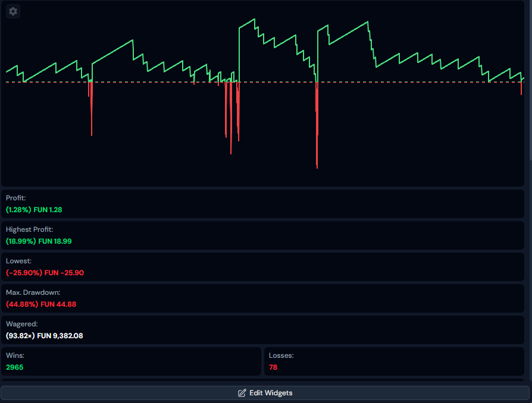Click the green Wins count 2965
Image resolution: width=532 pixels, height=403 pixels.
[15, 367]
